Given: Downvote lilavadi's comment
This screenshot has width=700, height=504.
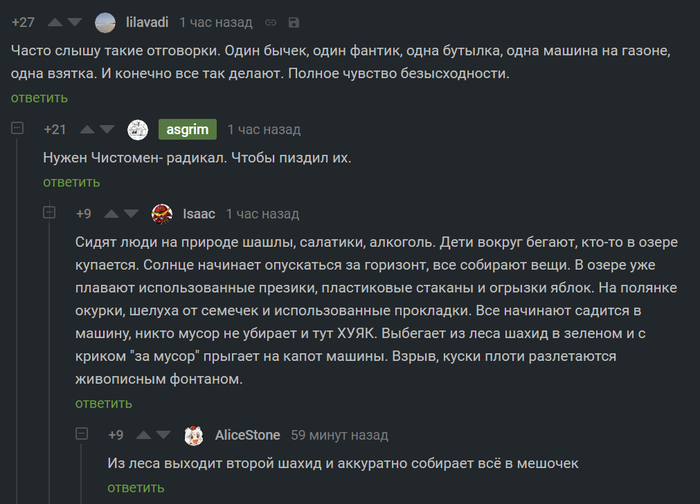Looking at the screenshot, I should 78,22.
